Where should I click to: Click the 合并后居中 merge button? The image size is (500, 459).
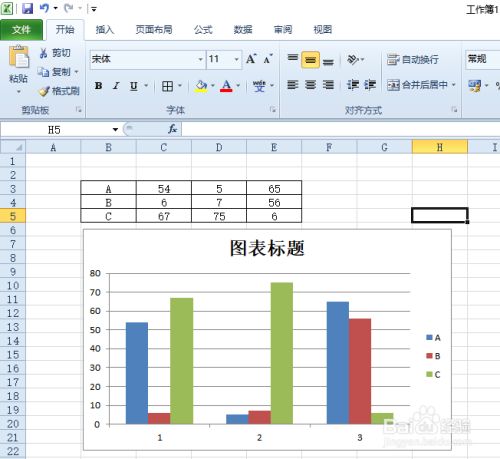[417, 85]
